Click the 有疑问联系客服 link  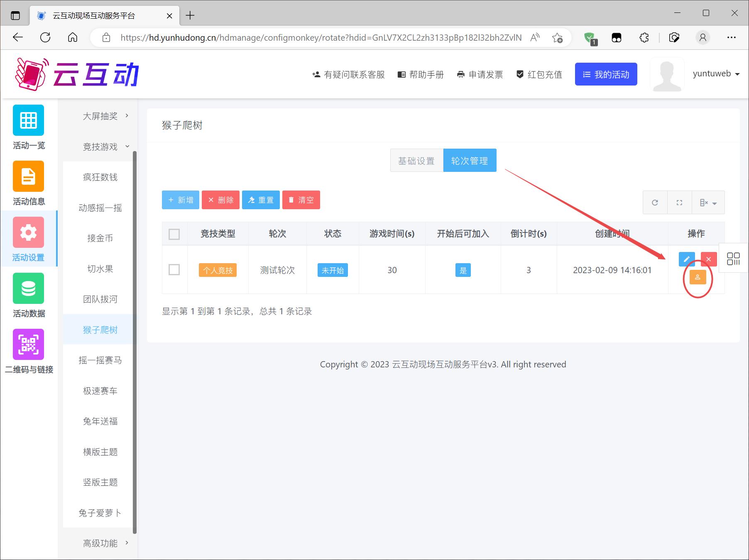348,75
